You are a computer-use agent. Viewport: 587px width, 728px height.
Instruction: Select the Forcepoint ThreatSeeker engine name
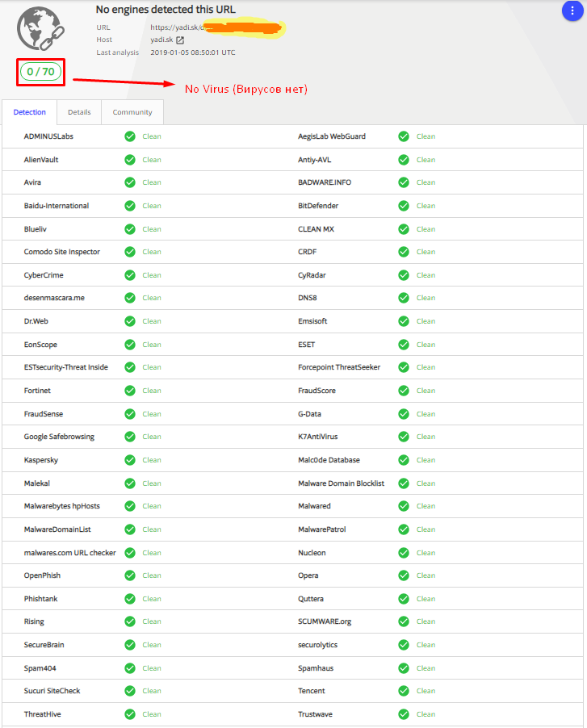(x=339, y=367)
